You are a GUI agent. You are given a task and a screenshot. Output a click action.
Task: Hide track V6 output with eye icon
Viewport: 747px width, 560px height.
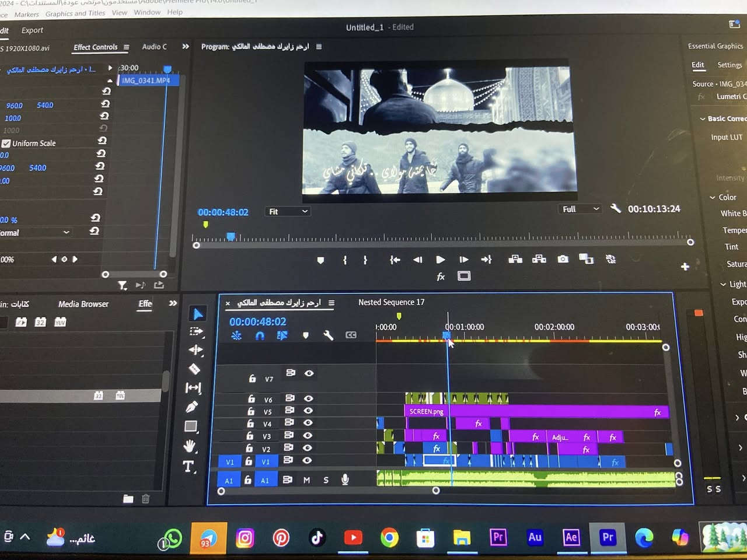click(x=308, y=398)
